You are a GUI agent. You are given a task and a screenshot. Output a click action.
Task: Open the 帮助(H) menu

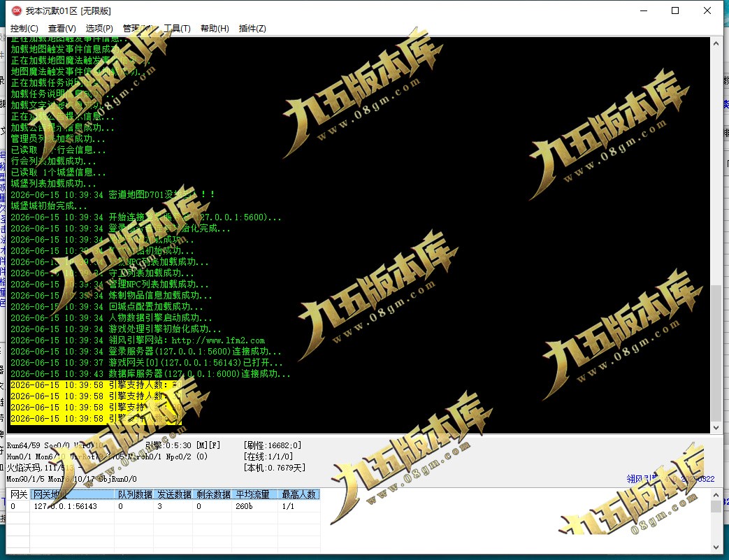tap(215, 29)
